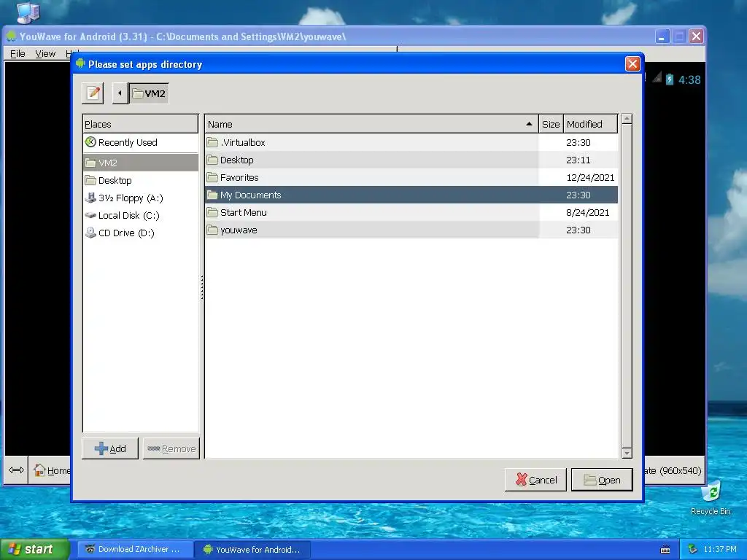Click the Places column header

pyautogui.click(x=140, y=124)
